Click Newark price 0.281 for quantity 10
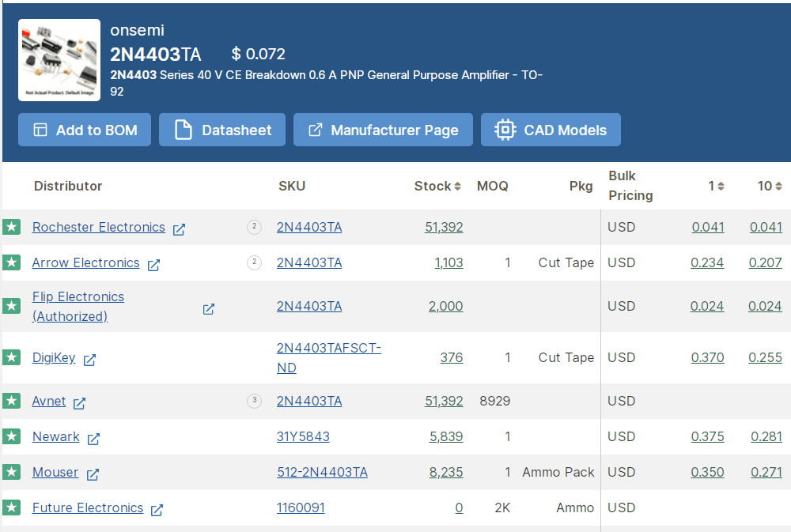This screenshot has width=791, height=532. point(766,436)
